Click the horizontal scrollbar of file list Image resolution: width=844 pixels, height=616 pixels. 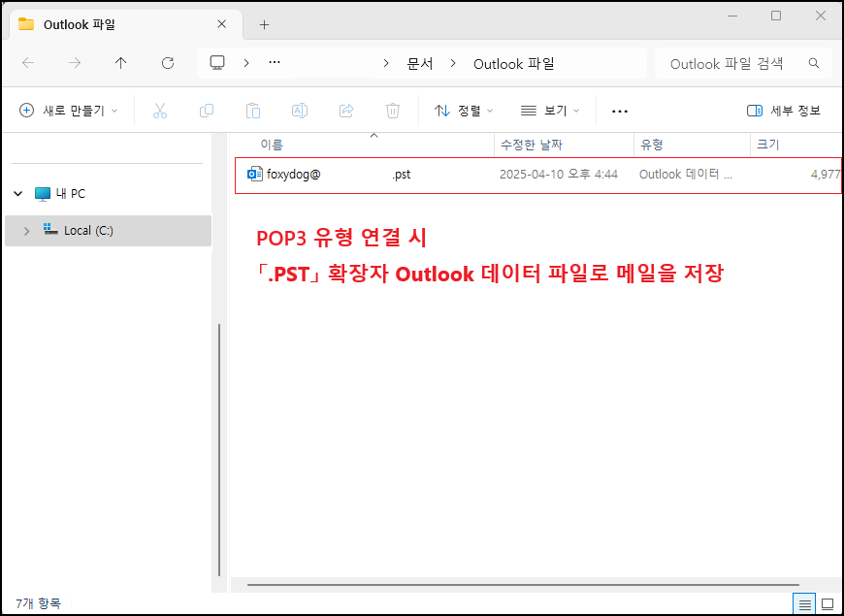pos(523,584)
